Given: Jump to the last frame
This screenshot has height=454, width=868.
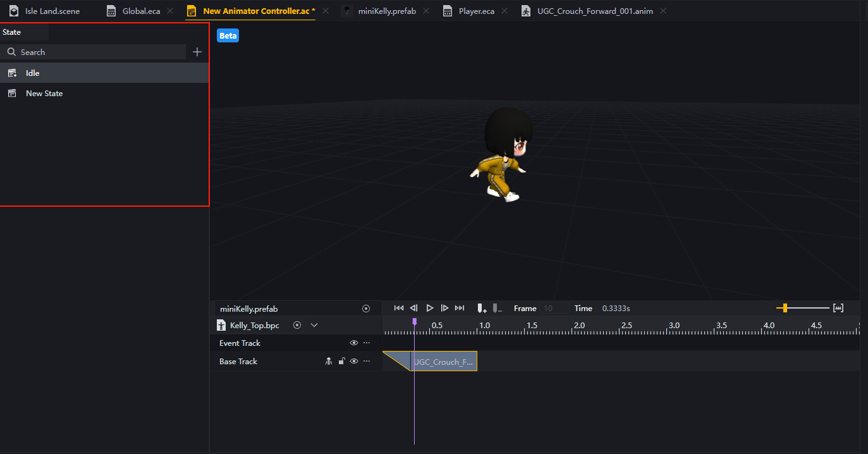Looking at the screenshot, I should (x=460, y=308).
